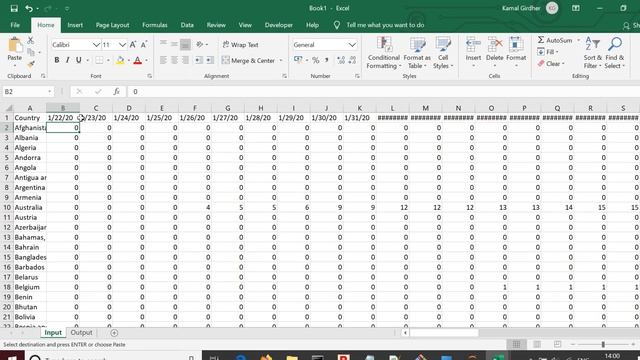Click the horizontal scrollbar thumb
640x360 pixels.
(444, 333)
